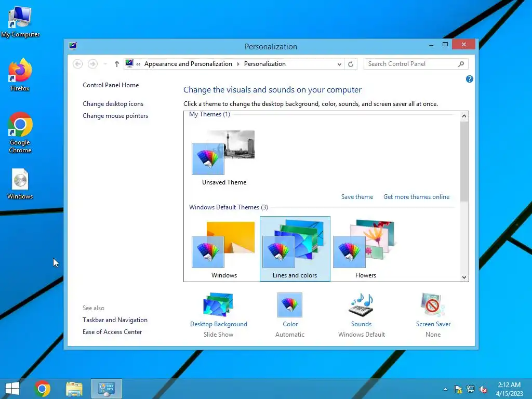Viewport: 532px width, 399px height.
Task: Click the search magnifier icon
Action: [x=461, y=64]
